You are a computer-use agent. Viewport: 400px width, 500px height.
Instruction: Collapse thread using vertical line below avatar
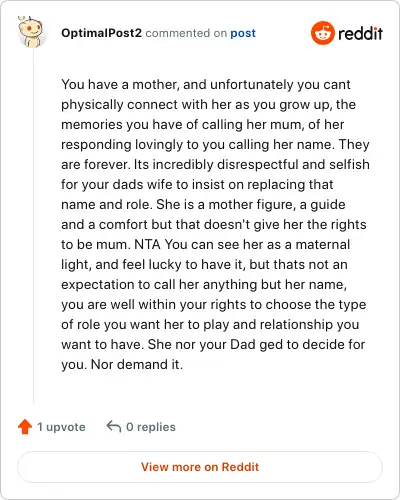pos(34,226)
